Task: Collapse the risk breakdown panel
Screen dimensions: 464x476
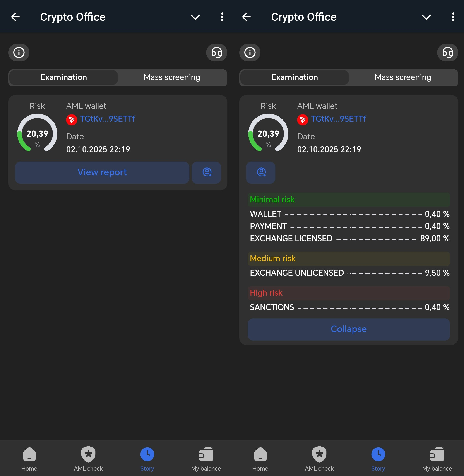Action: (x=348, y=329)
